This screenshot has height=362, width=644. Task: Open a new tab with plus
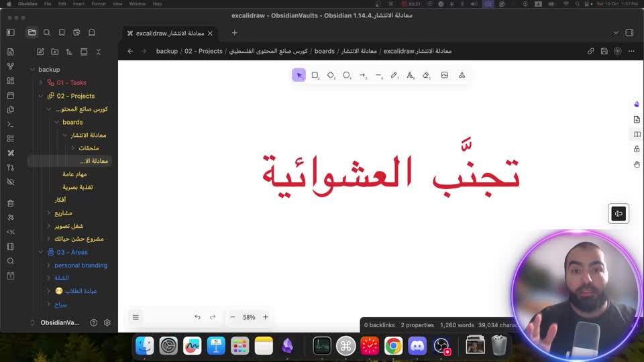point(235,33)
